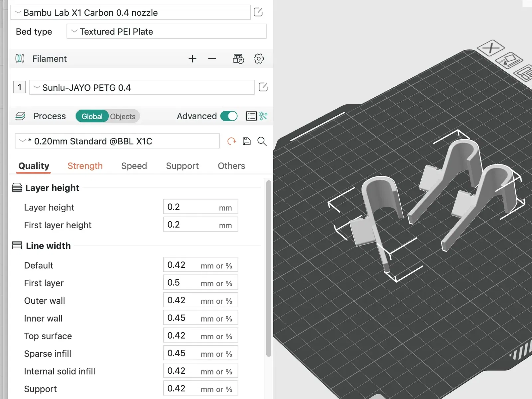Open the Bed type dropdown
The height and width of the screenshot is (399, 532).
[167, 32]
